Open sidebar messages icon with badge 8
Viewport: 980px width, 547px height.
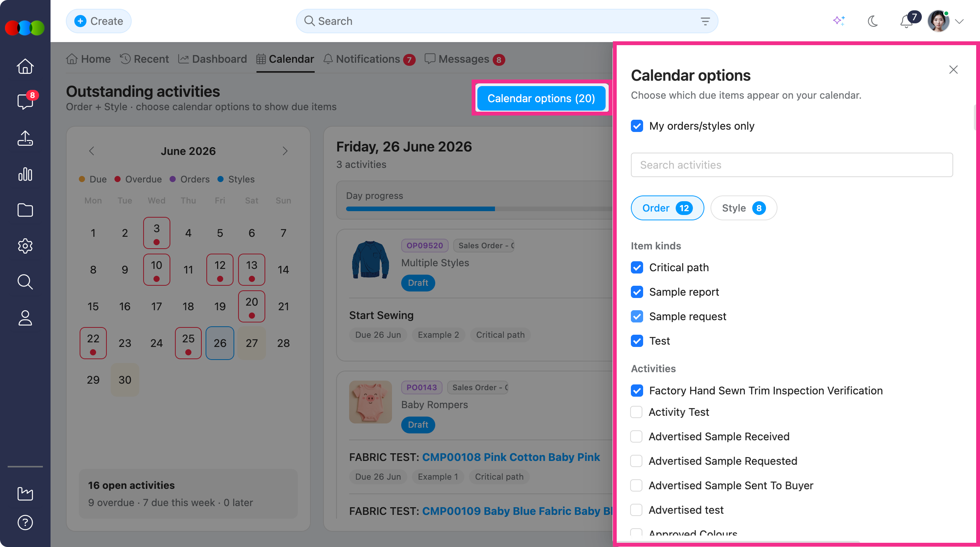(x=25, y=101)
